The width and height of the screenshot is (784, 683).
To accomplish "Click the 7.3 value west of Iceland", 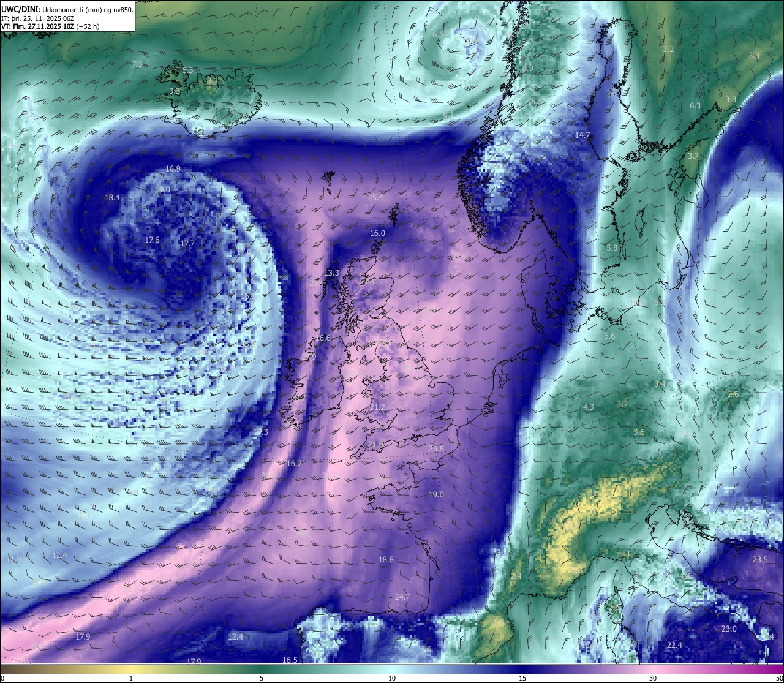I will [137, 64].
